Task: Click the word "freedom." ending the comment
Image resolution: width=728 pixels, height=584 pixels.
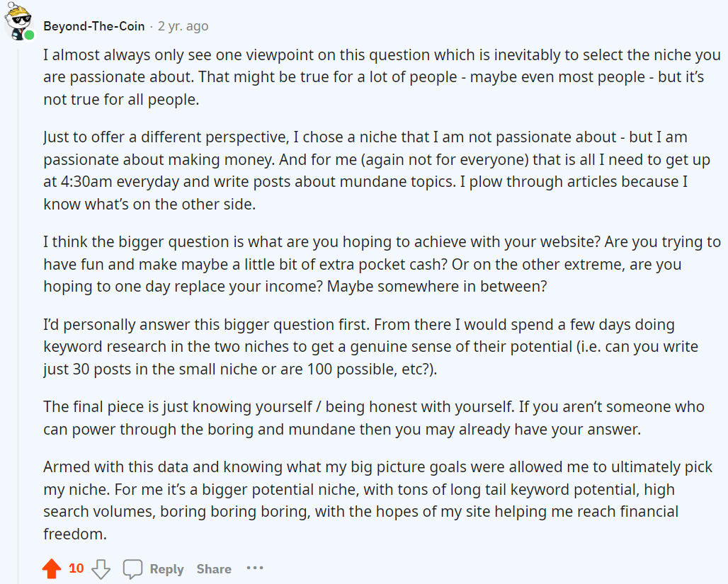Action: point(75,534)
